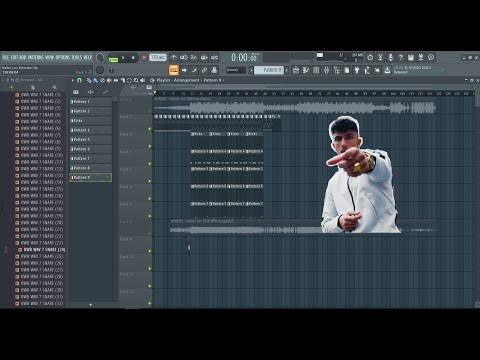
Task: Choose the Select marquee tool in playlist toolbar
Action: (129, 80)
